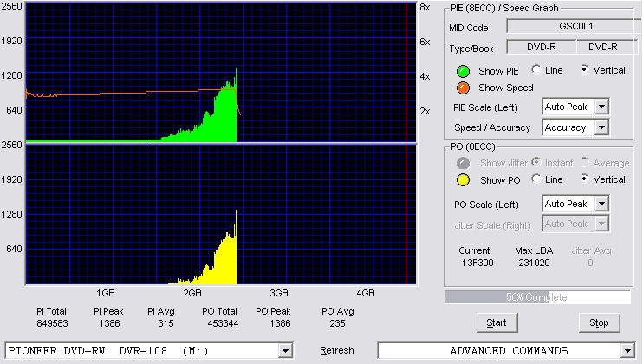
Task: Open the PIE Scale (Left) dropdown
Action: (x=601, y=107)
